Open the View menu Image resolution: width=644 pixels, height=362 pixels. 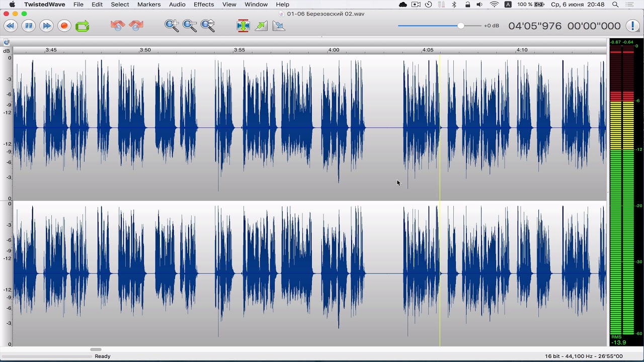click(x=229, y=5)
